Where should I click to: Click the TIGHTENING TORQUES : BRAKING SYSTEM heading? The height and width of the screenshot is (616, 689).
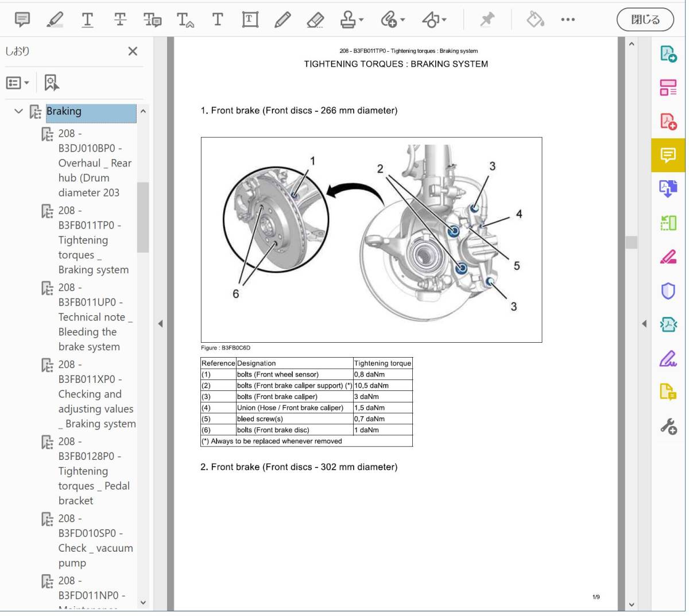tap(396, 64)
